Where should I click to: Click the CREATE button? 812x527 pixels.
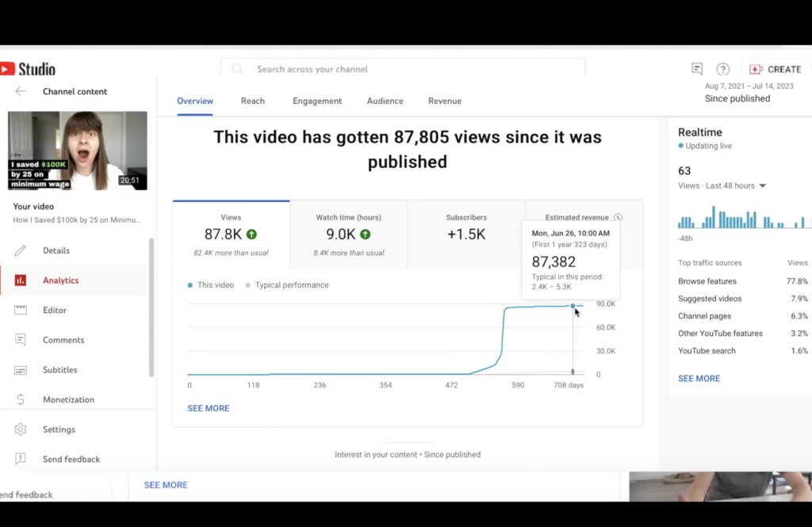[x=776, y=69]
